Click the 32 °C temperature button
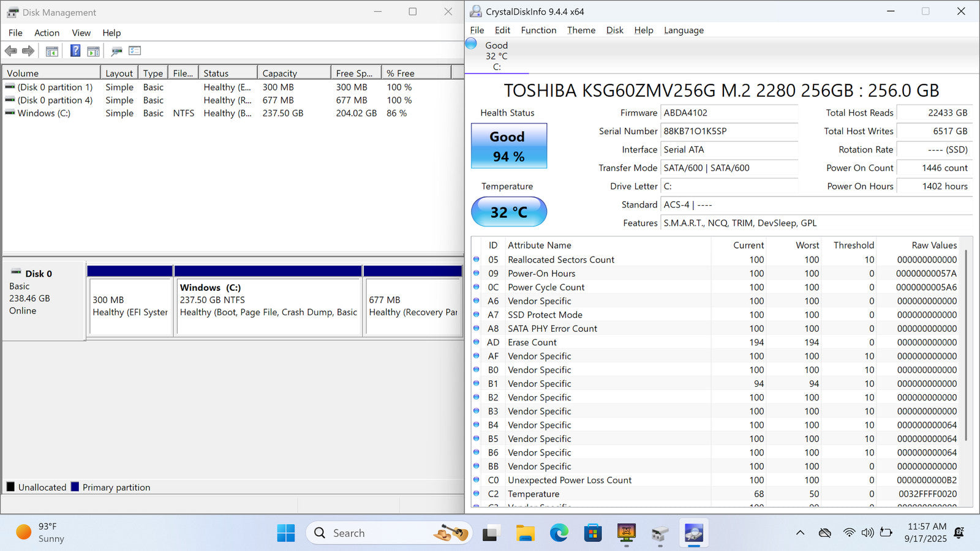980x551 pixels. click(508, 212)
